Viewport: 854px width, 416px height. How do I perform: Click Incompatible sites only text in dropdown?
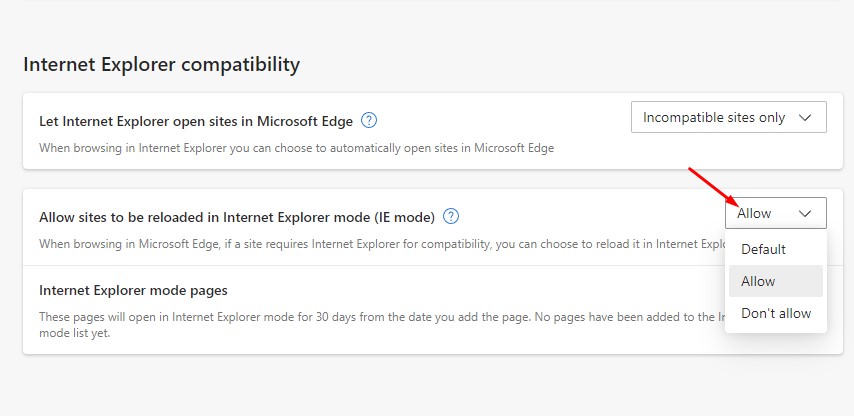[x=714, y=117]
